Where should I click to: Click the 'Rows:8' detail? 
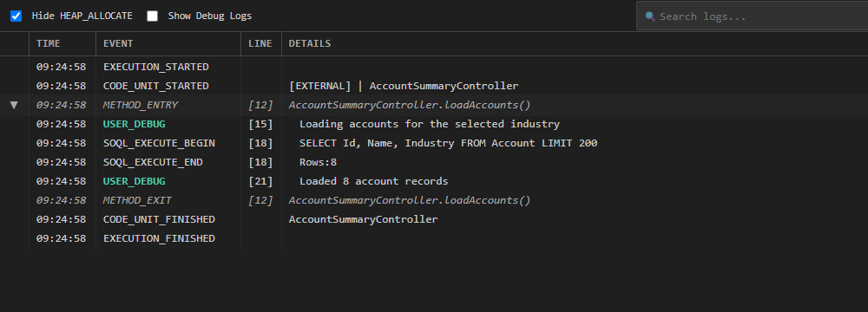(x=319, y=163)
